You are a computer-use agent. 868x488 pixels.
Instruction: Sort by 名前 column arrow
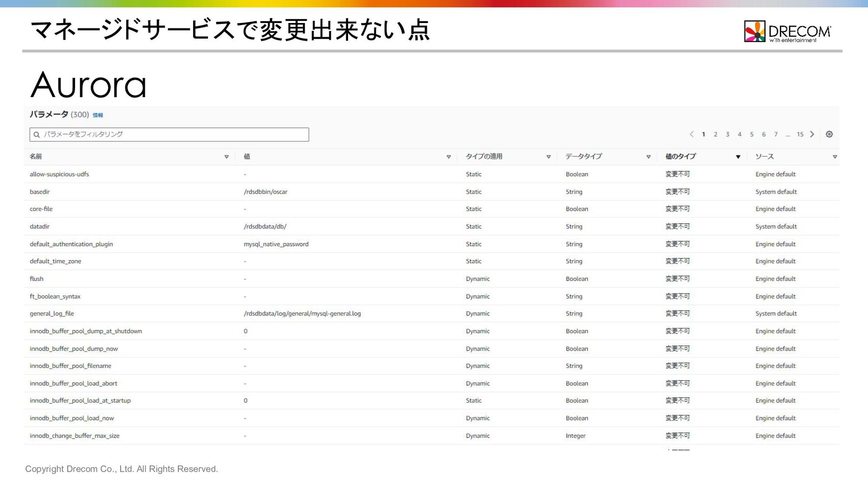226,157
